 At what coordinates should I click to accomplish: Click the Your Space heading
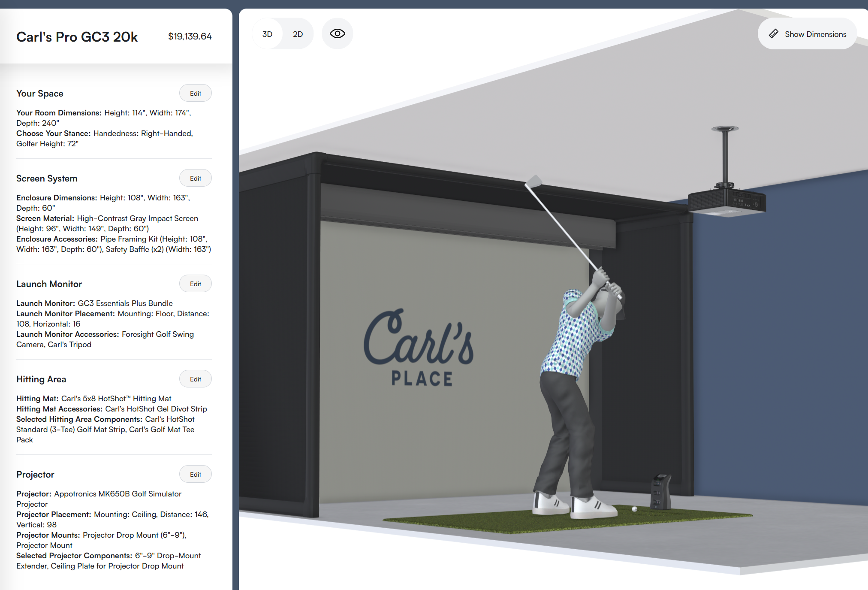coord(40,94)
